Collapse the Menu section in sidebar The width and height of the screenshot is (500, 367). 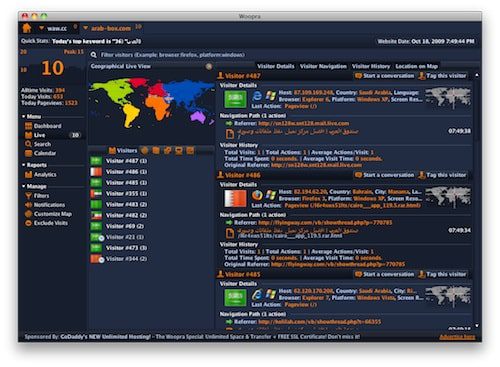point(24,117)
